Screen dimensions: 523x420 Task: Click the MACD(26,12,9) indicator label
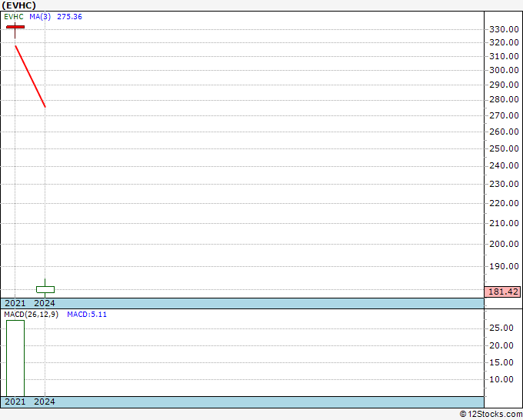tap(31, 315)
